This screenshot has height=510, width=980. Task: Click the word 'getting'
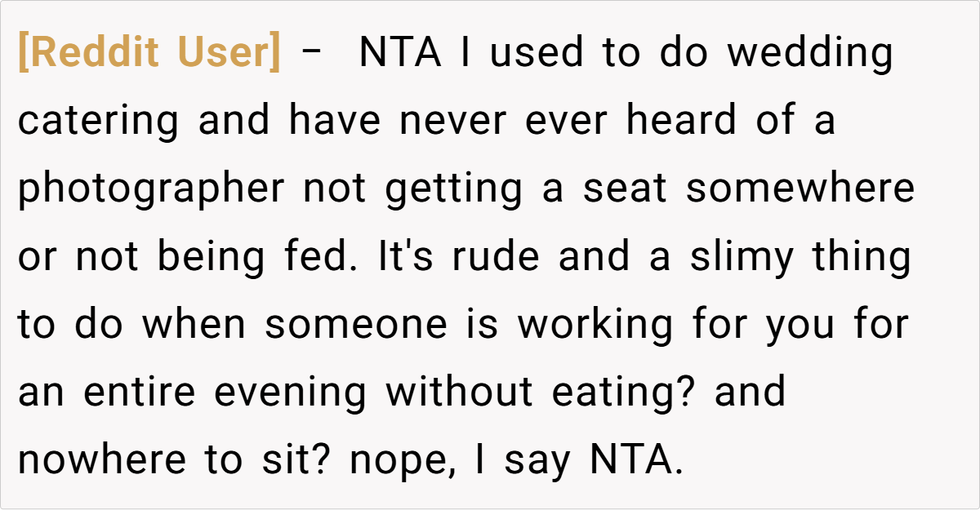pos(453,189)
